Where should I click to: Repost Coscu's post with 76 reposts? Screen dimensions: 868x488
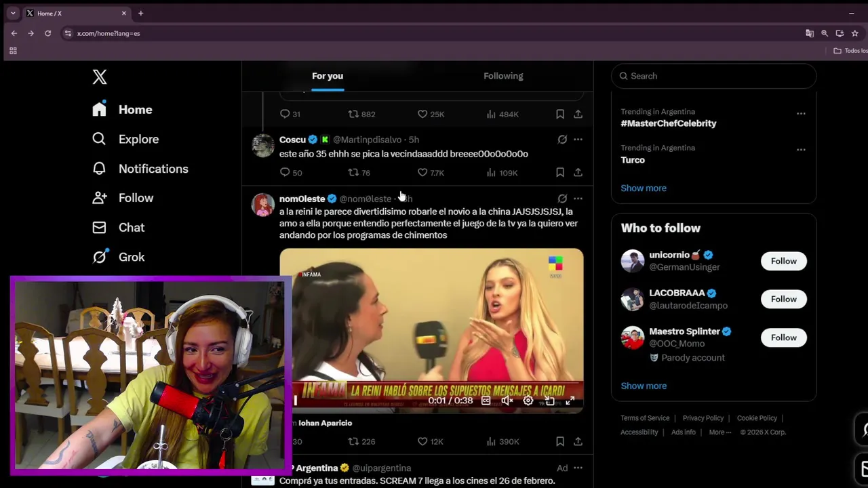(x=359, y=173)
